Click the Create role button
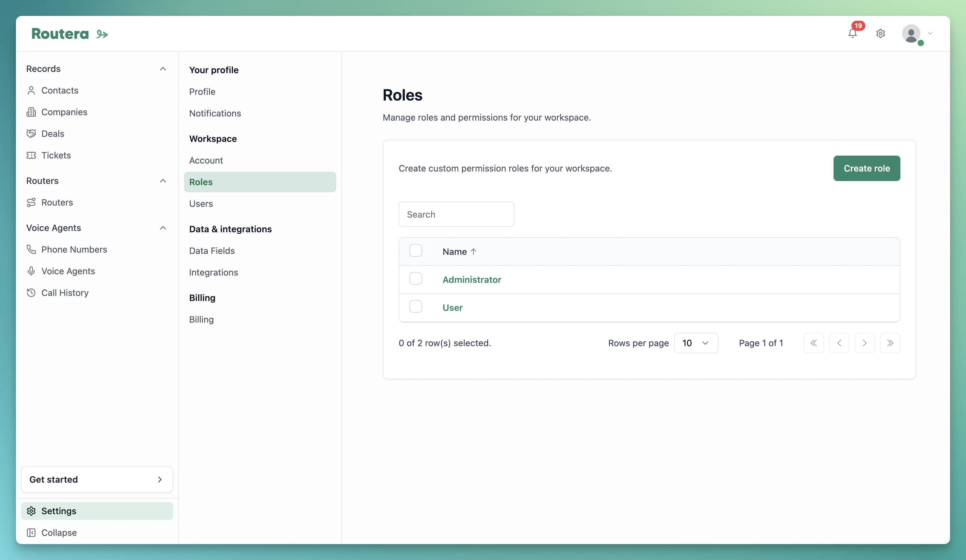 click(x=867, y=168)
